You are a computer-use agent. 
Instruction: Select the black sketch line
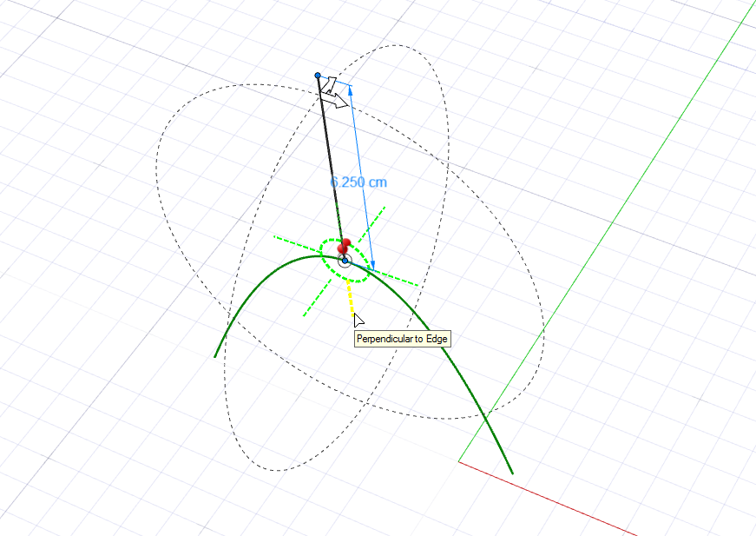[x=330, y=156]
